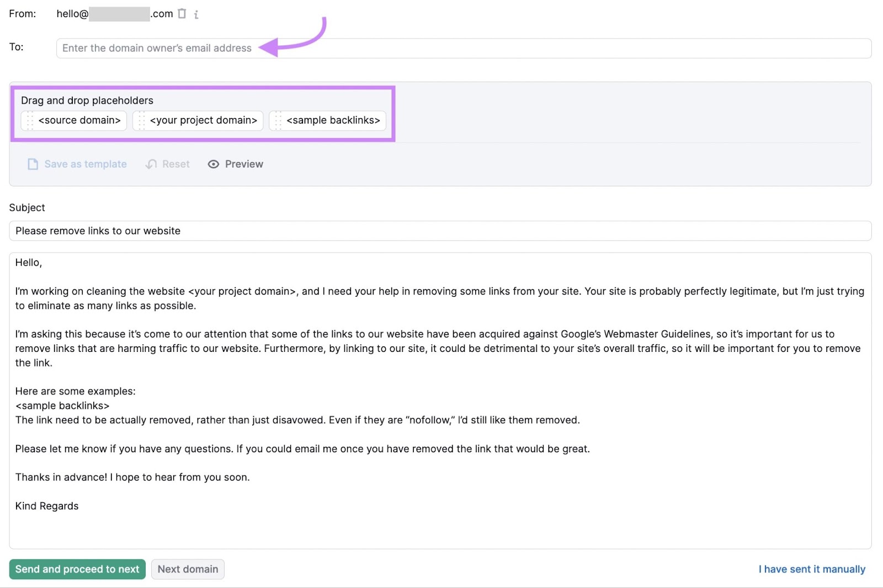Viewport: 883px width, 588px height.
Task: Click the Reset button label
Action: click(x=176, y=164)
